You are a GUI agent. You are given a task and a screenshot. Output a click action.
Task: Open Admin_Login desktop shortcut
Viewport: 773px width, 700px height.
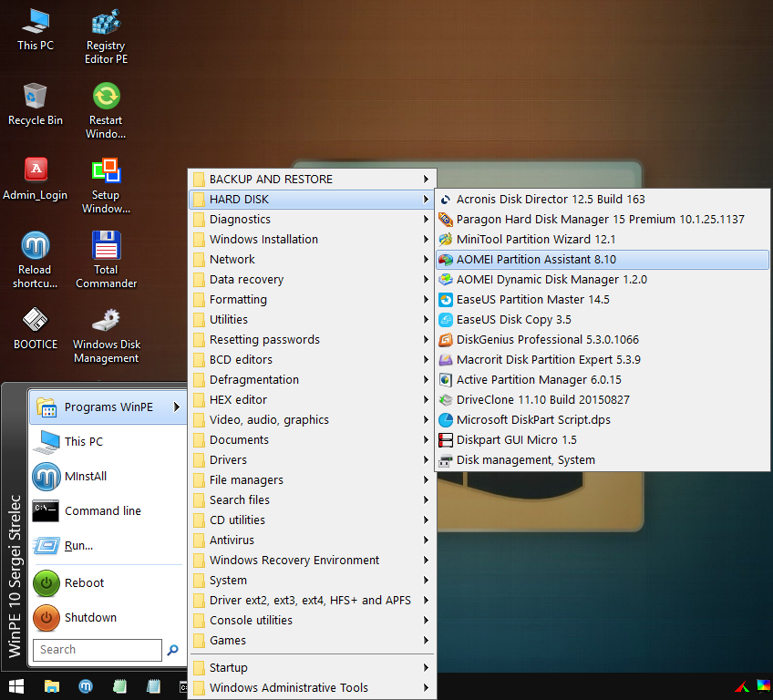pos(35,180)
